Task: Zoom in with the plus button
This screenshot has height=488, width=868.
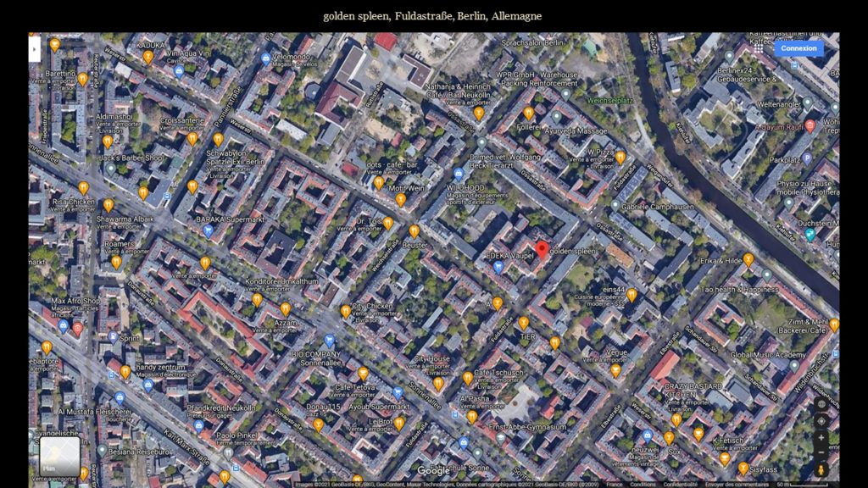Action: 821,438
